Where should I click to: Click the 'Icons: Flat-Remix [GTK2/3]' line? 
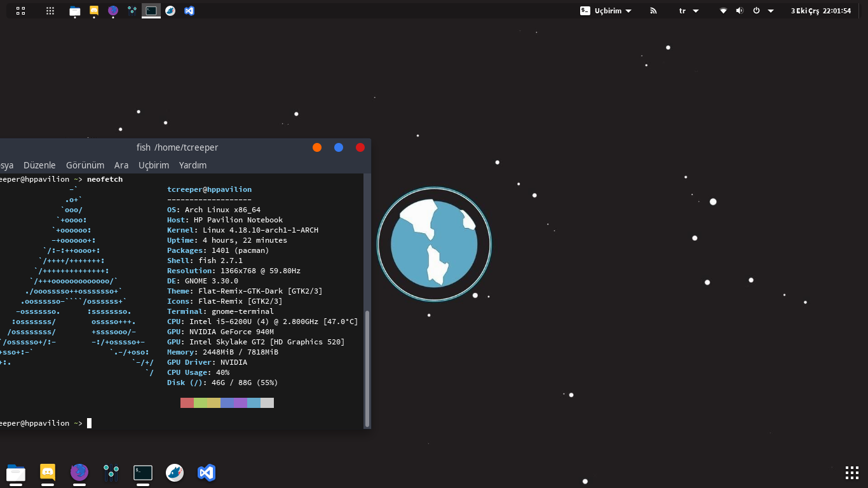(225, 301)
